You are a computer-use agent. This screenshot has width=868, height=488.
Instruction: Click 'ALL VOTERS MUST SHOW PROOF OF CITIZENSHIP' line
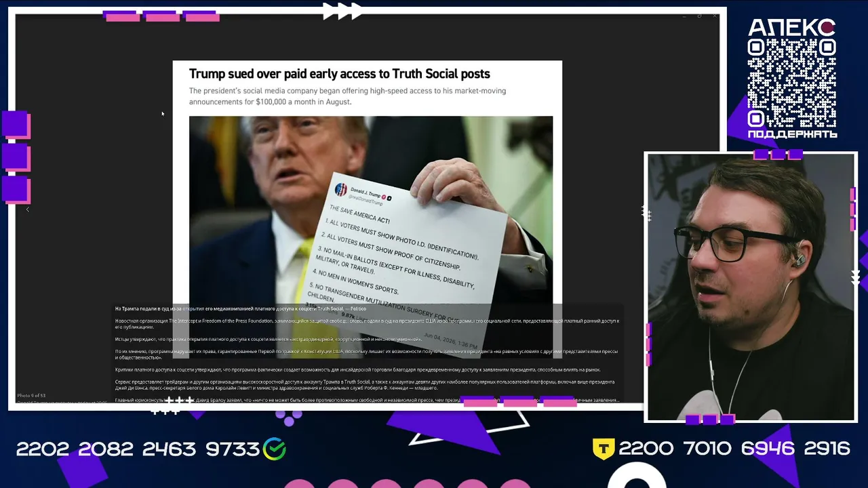390,251
